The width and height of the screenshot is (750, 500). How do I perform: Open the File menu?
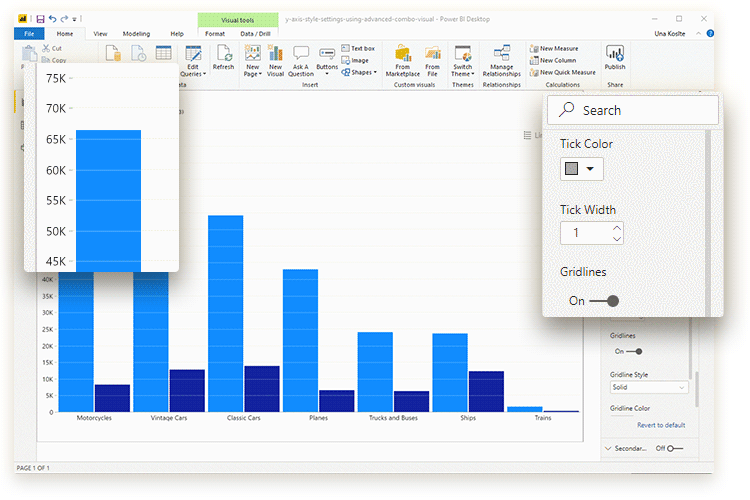coord(29,33)
